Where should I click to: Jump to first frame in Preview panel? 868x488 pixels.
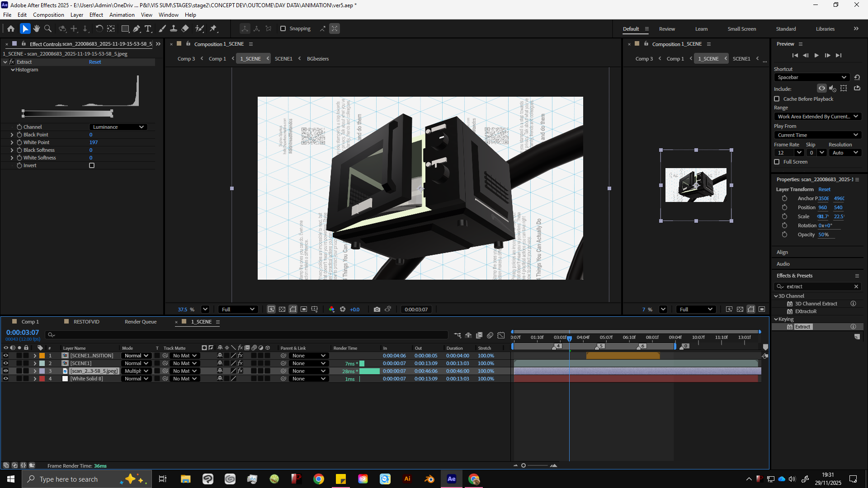click(795, 56)
